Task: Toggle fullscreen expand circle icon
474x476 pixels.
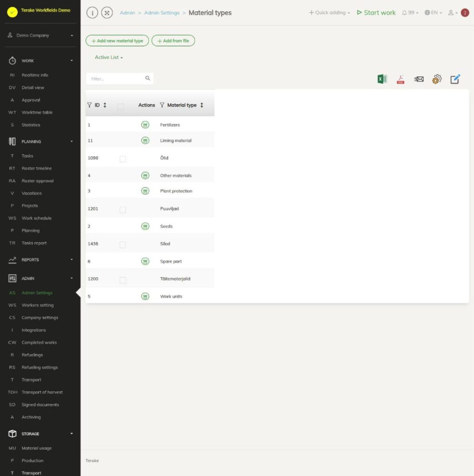Action: point(107,13)
